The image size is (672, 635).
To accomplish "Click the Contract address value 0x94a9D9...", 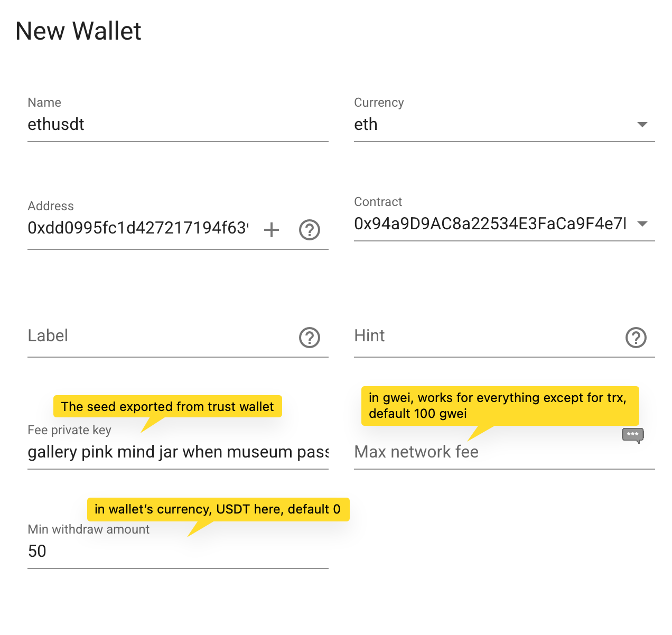I will tap(490, 224).
